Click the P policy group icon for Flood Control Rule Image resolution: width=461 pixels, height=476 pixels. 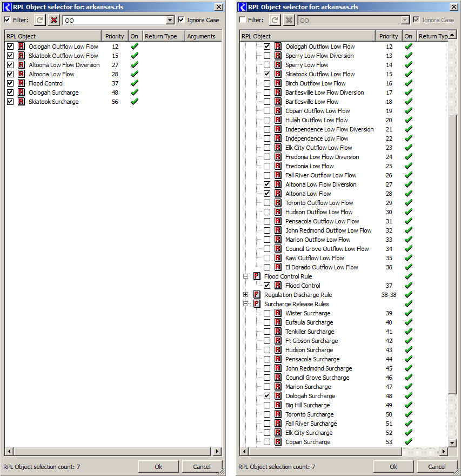257,276
